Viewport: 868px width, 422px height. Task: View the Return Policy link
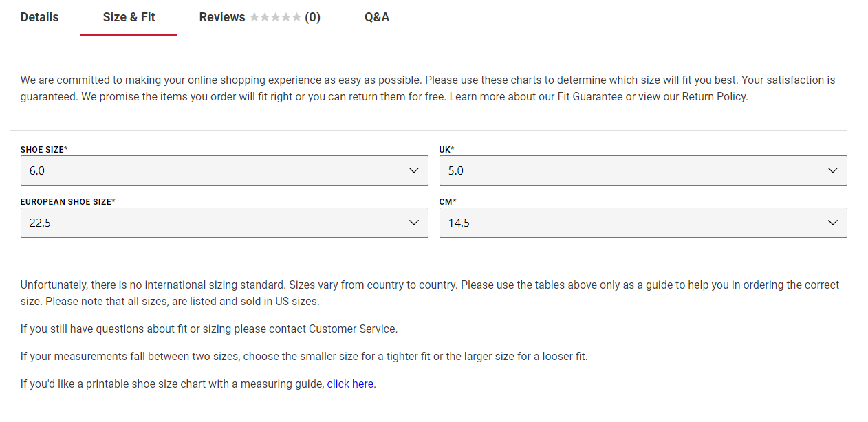(714, 97)
